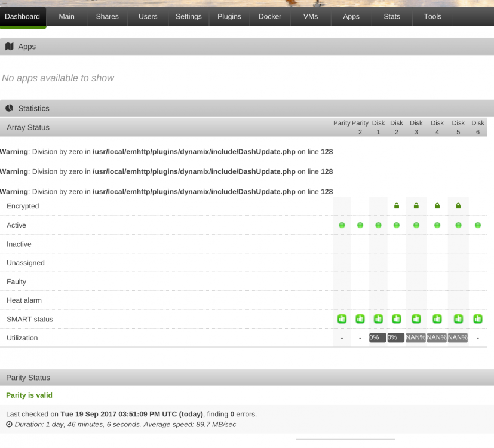Click 'No apps available to show' text

pyautogui.click(x=58, y=78)
